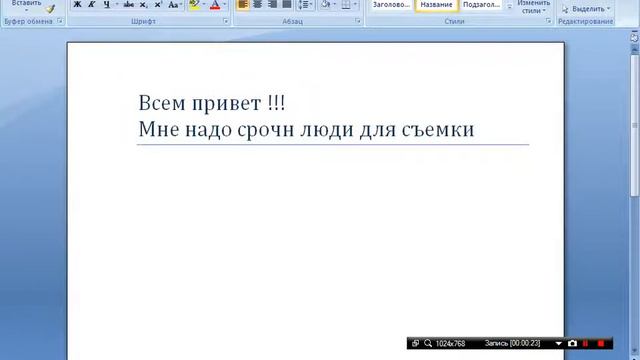Open the Выделить select menu
The image size is (640, 360).
coord(586,9)
